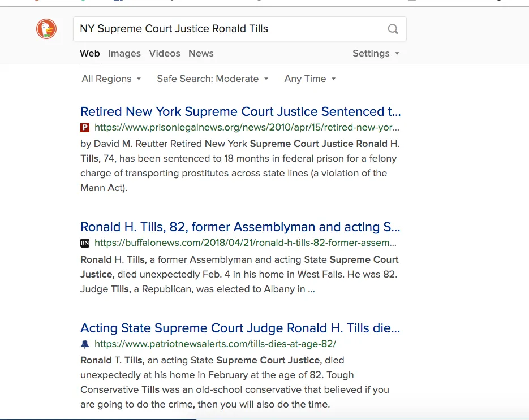Open the prisonlegalnews.org URL link

(247, 127)
